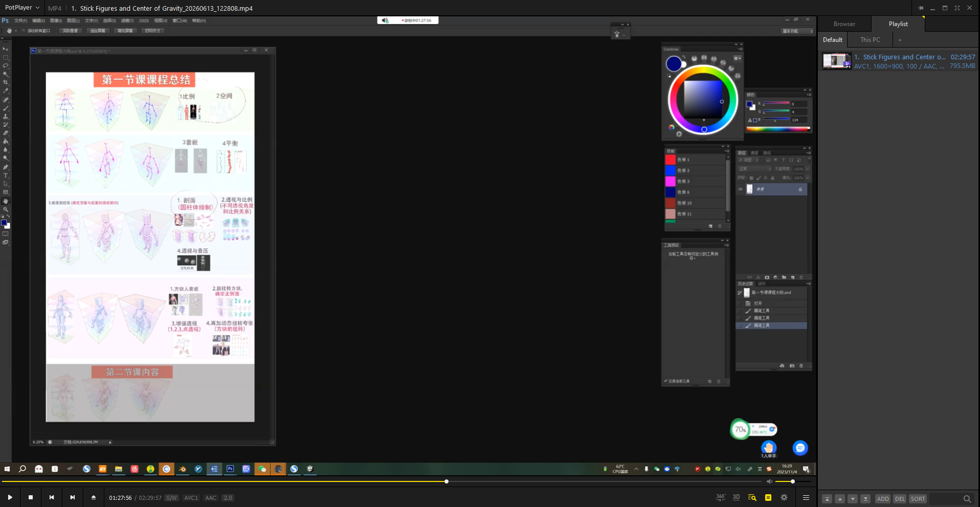Toggle the 滚动所有窗口 checkbox
Screen dimensions: 980x507
(24, 31)
